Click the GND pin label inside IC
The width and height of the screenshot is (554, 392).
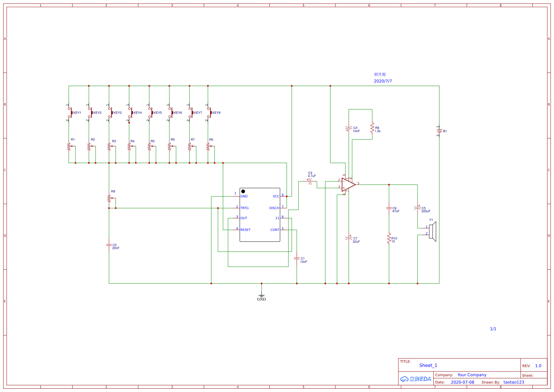point(244,196)
